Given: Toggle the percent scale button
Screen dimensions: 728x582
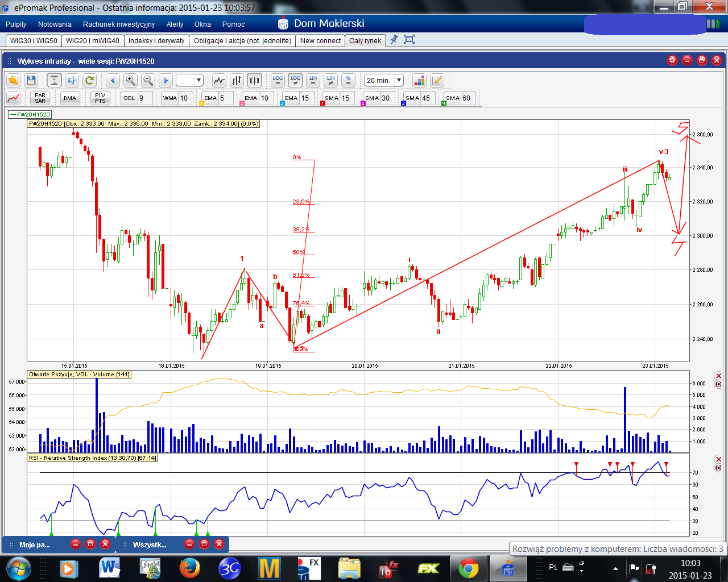Looking at the screenshot, I should pos(349,81).
